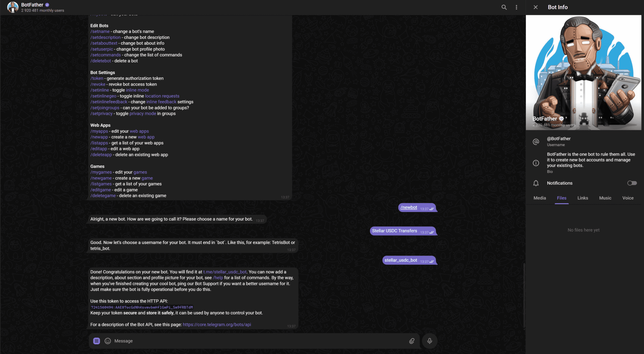Screen dimensions: 644x354
Task: Click the attach file paperclip icon
Action: (412, 341)
